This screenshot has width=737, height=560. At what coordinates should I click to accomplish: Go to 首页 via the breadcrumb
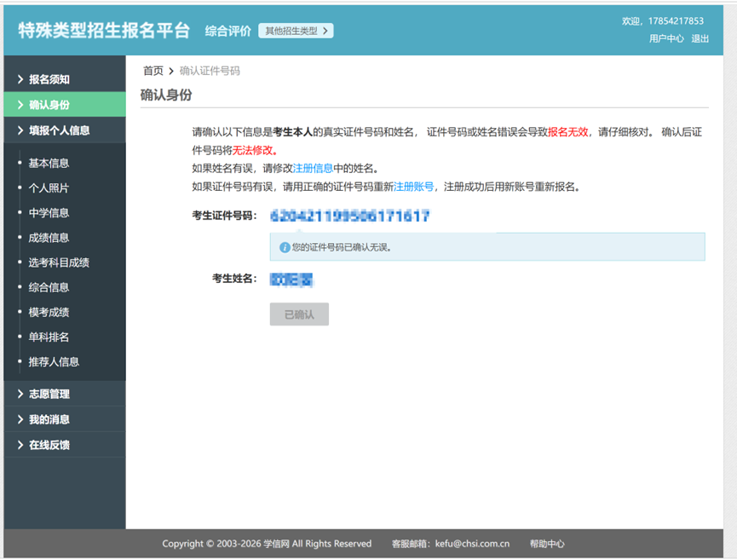153,71
